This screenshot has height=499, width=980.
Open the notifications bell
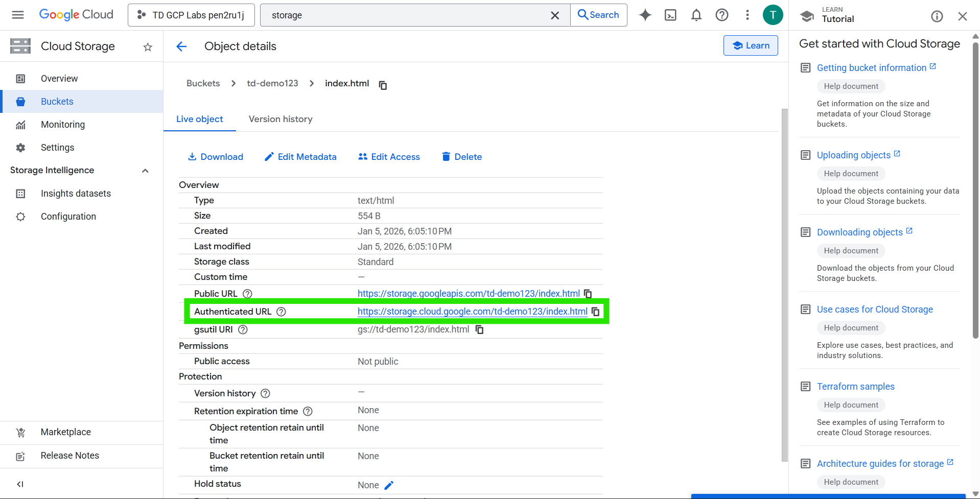(696, 15)
